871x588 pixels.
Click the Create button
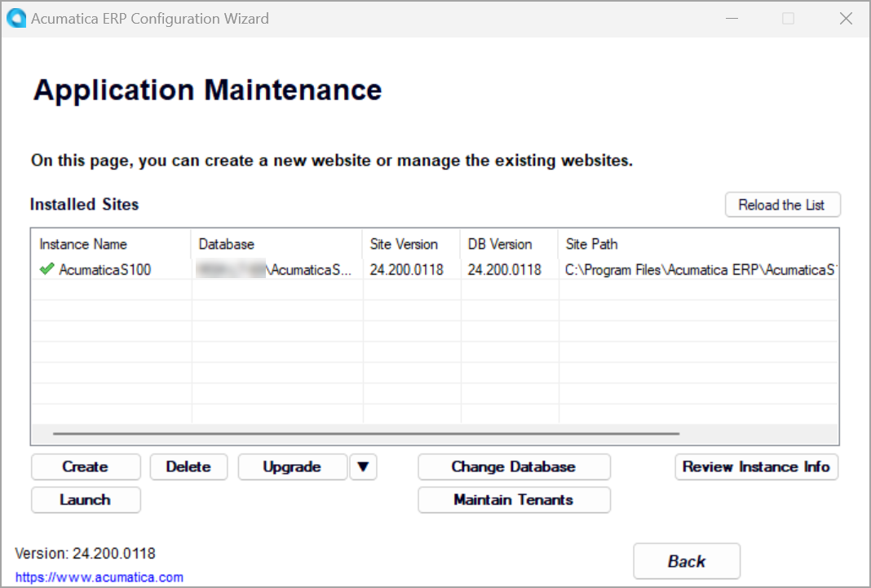[86, 467]
